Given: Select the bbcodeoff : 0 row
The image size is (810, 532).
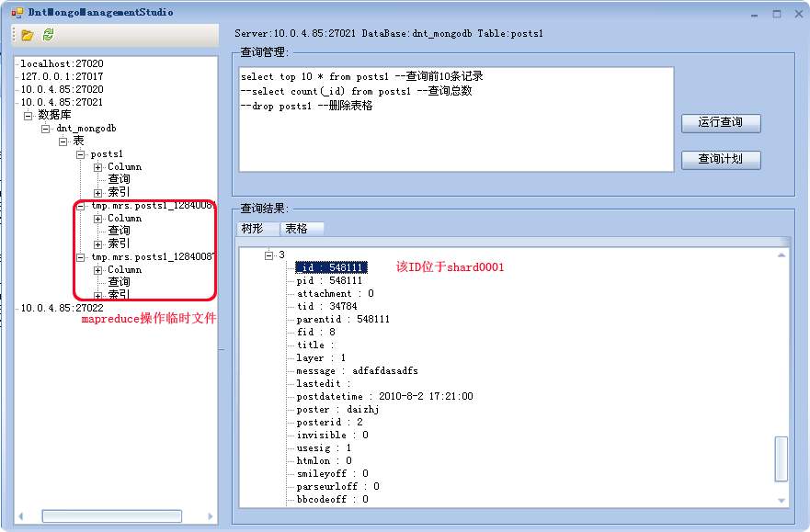Looking at the screenshot, I should point(332,500).
